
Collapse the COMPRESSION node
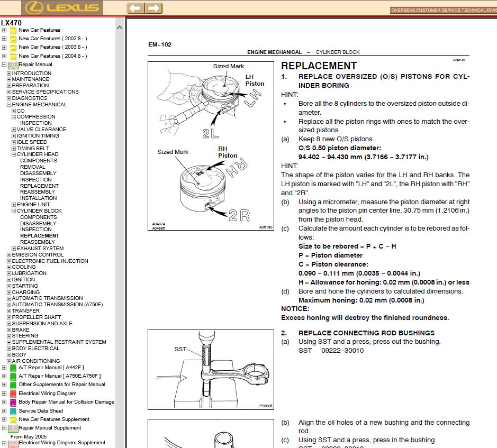(x=14, y=117)
